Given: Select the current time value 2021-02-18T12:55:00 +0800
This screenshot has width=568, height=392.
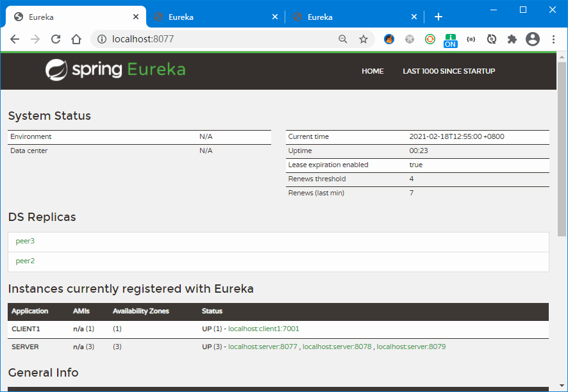Looking at the screenshot, I should pos(457,136).
